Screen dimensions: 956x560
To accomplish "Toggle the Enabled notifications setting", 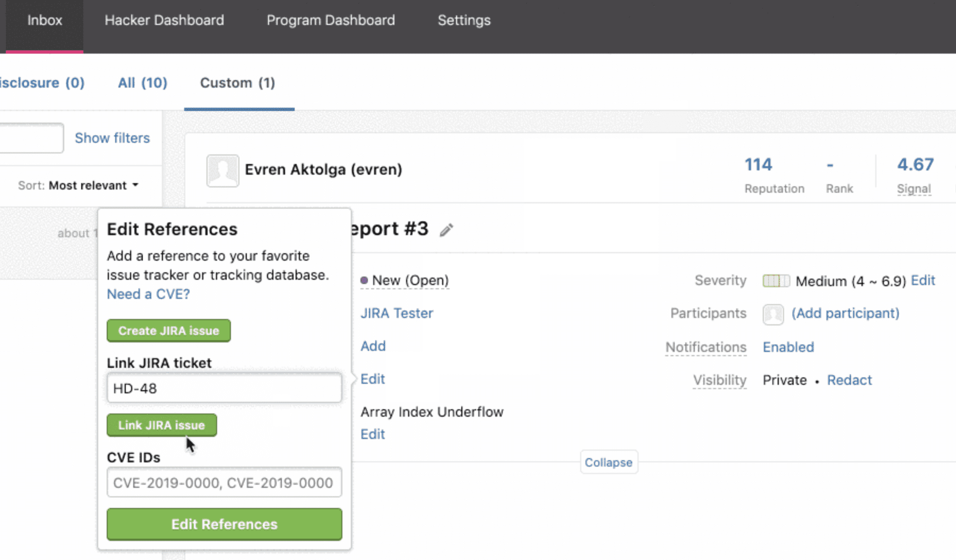I will point(788,347).
